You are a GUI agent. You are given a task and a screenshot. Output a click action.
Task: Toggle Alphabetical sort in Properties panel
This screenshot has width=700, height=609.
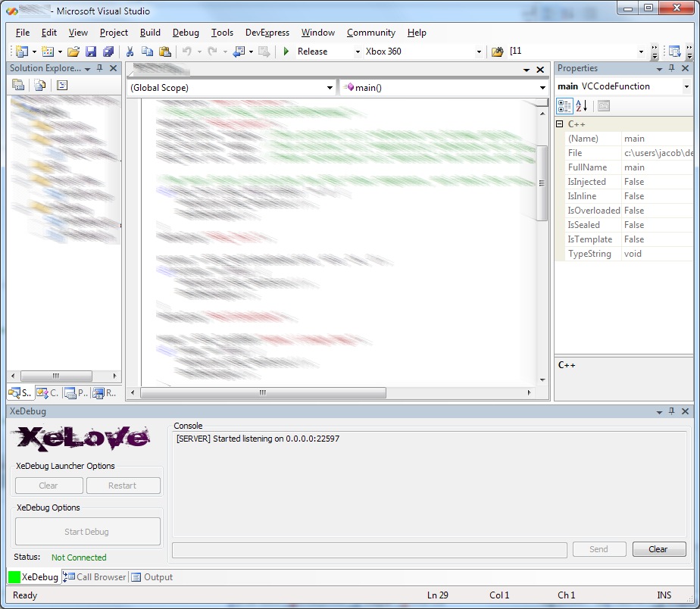coord(581,106)
